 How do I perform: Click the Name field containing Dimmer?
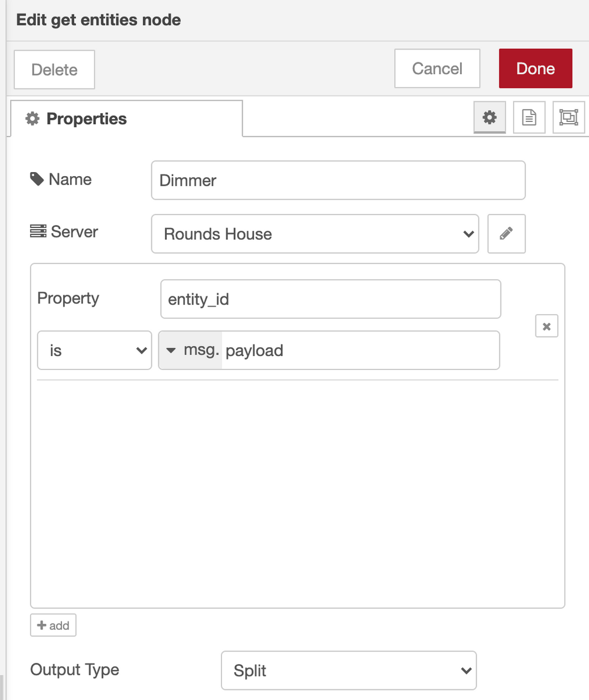click(x=337, y=180)
